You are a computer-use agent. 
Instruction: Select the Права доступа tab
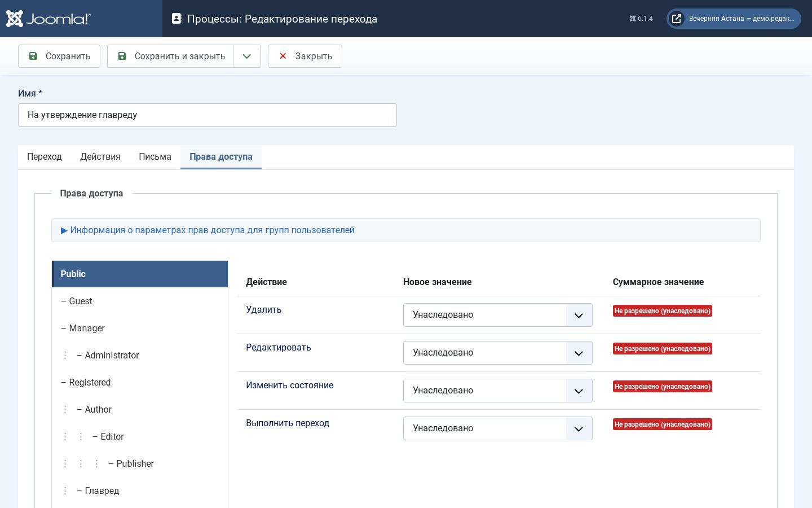[221, 157]
